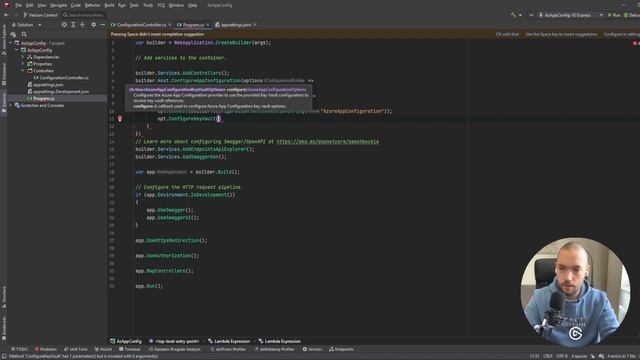Open the Problems tool window
This screenshot has height=360, width=640.
point(46,349)
